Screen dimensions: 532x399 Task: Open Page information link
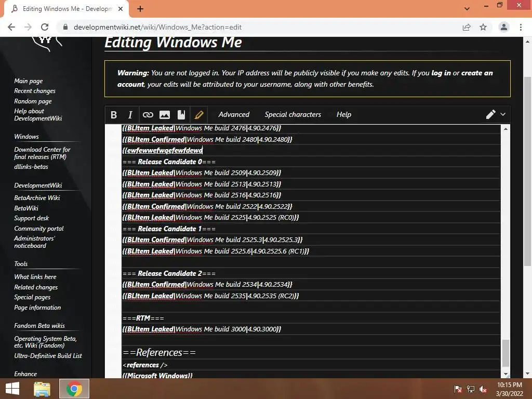[x=37, y=308]
